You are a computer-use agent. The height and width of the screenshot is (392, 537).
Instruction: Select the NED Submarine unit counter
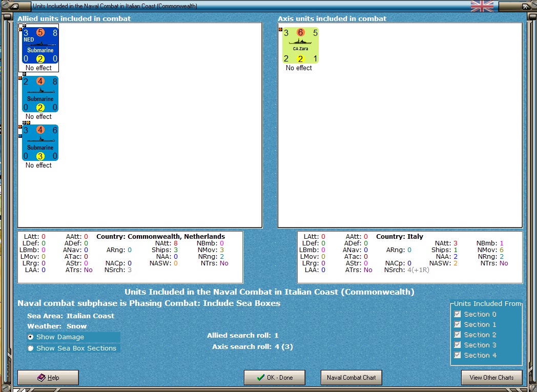click(40, 46)
